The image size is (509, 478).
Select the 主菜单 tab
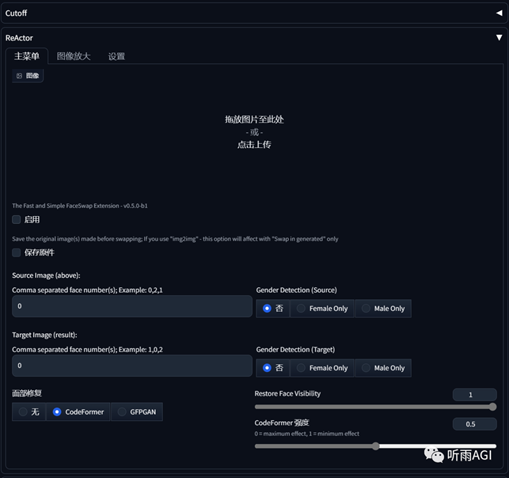[27, 56]
